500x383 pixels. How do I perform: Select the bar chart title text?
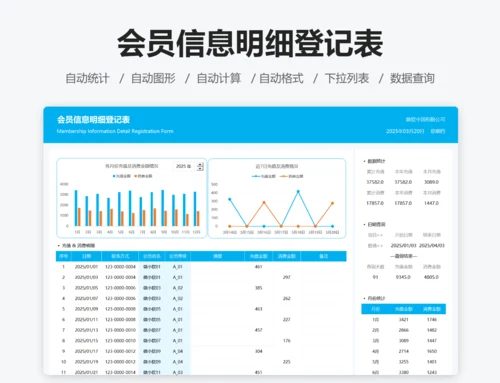coord(132,166)
